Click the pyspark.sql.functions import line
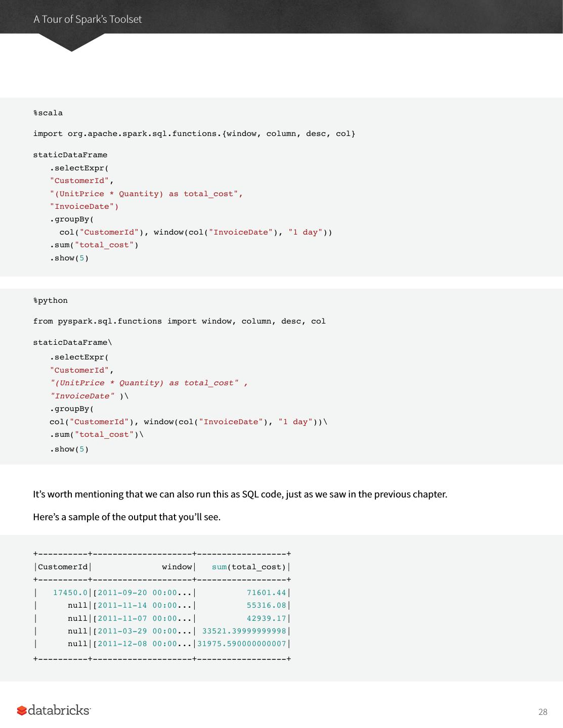The width and height of the screenshot is (563, 728). click(179, 321)
